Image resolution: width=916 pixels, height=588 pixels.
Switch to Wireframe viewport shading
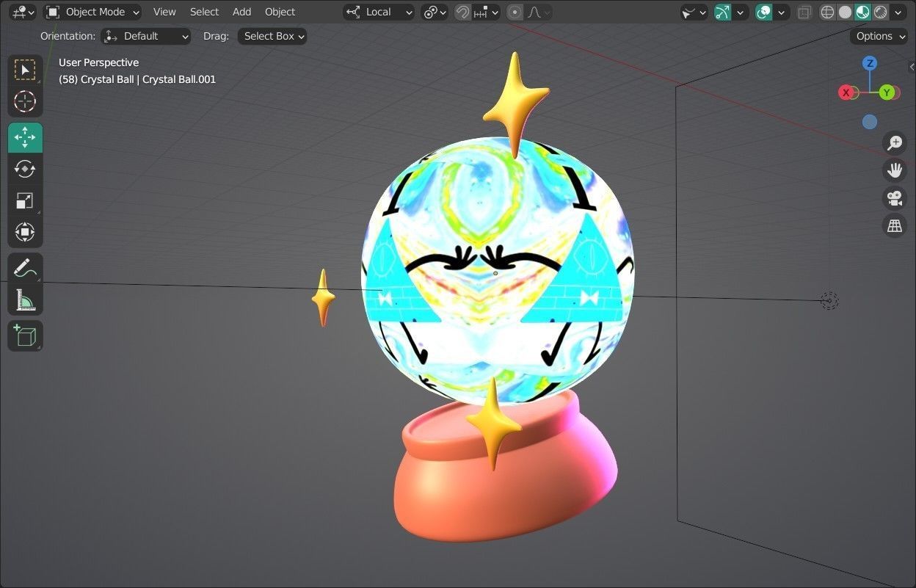827,12
